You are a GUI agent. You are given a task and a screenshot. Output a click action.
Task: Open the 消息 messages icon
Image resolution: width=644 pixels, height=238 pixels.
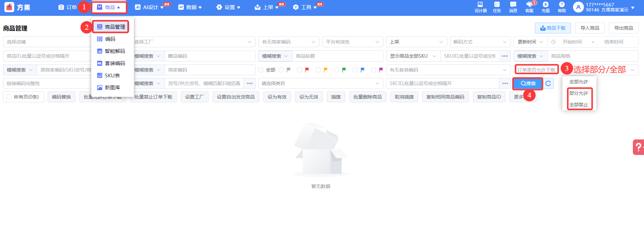[x=513, y=7]
